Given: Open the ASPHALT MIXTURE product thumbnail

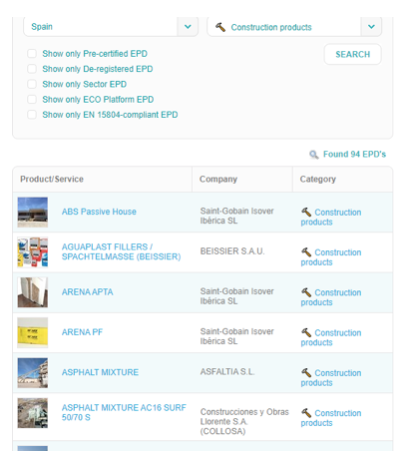Looking at the screenshot, I should 33,373.
